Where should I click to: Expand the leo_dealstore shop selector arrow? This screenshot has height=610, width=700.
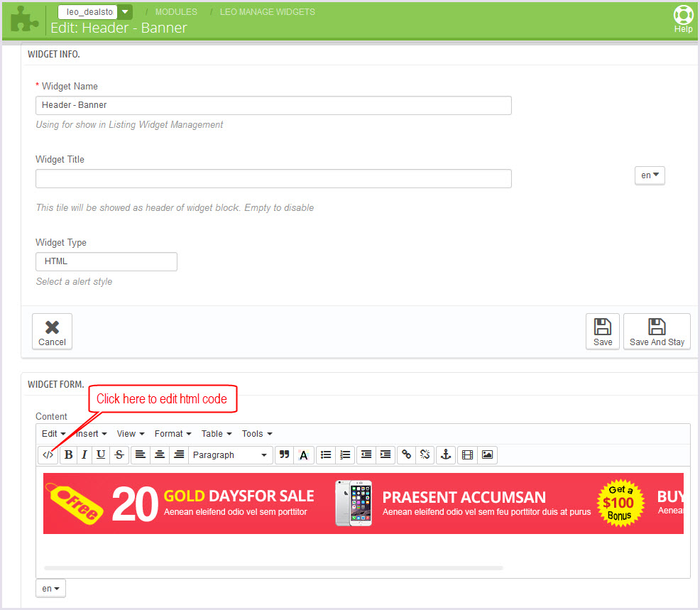(x=126, y=11)
